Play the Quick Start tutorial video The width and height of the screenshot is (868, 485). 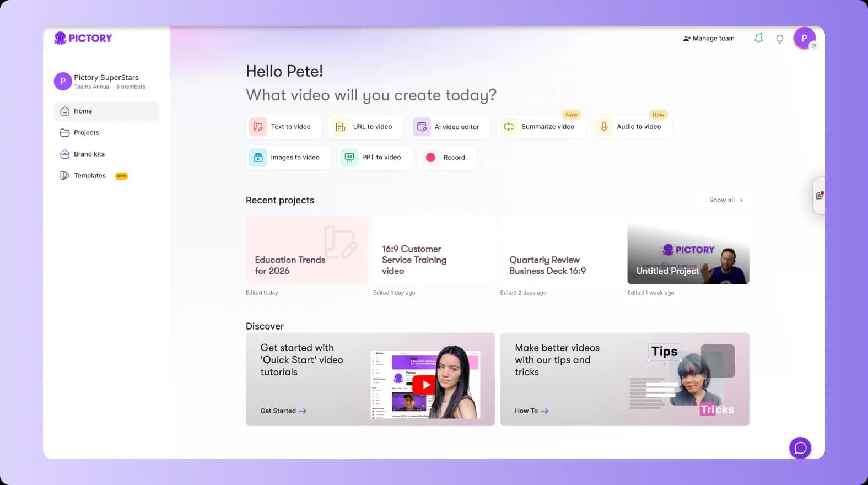point(423,385)
